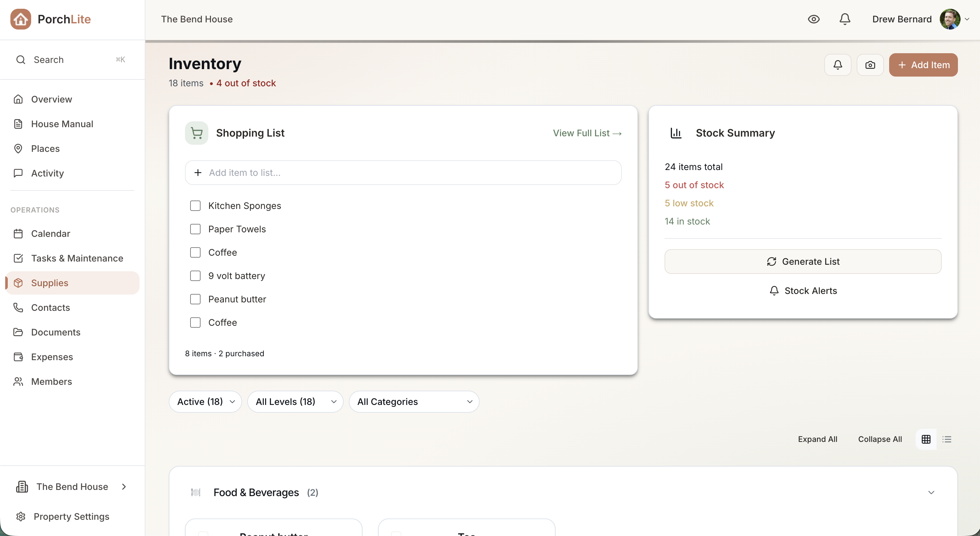Open the Calendar sidebar item
Screen dimensions: 980x536
point(51,234)
